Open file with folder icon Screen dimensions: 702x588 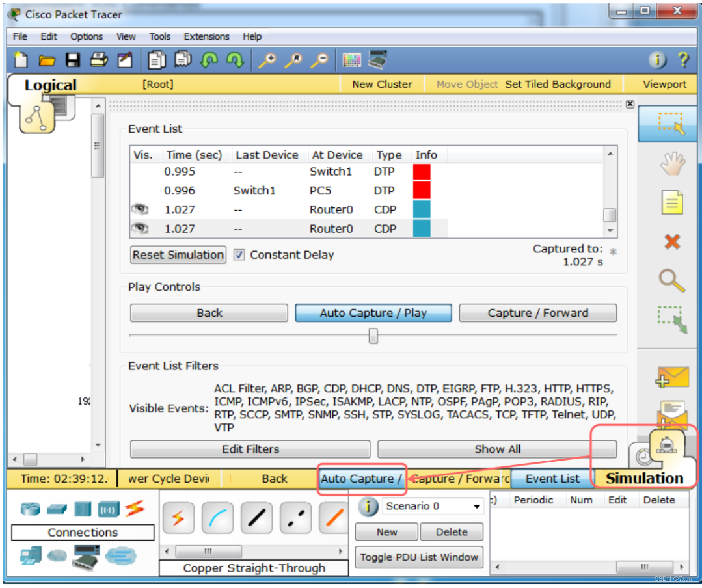(x=47, y=60)
